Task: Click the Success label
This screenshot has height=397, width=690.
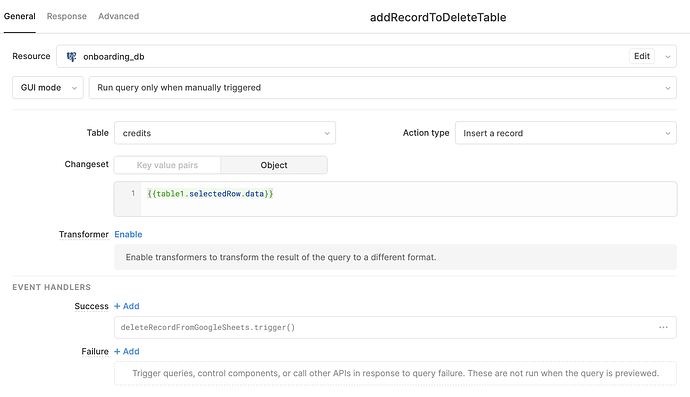Action: pos(92,306)
